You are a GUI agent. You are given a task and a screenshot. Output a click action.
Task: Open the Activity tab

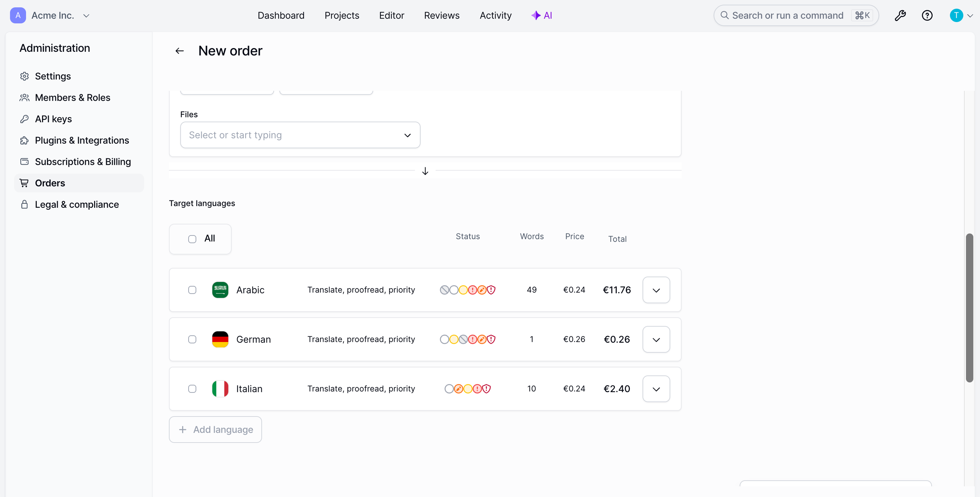(x=495, y=16)
